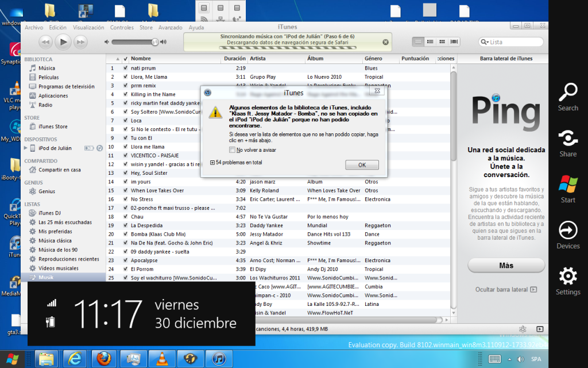Click the 'Más' button in Ping sidebar
The image size is (588, 368).
tap(505, 266)
